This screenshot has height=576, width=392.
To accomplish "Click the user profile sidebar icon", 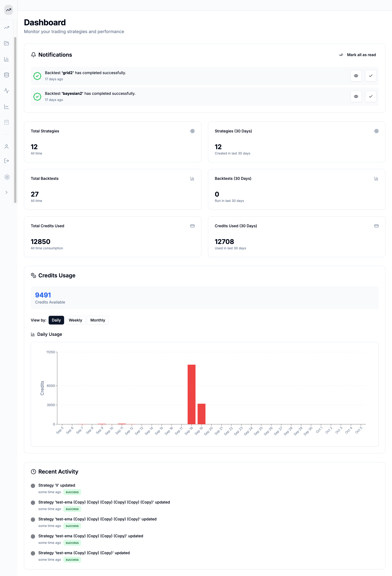I will (7, 147).
